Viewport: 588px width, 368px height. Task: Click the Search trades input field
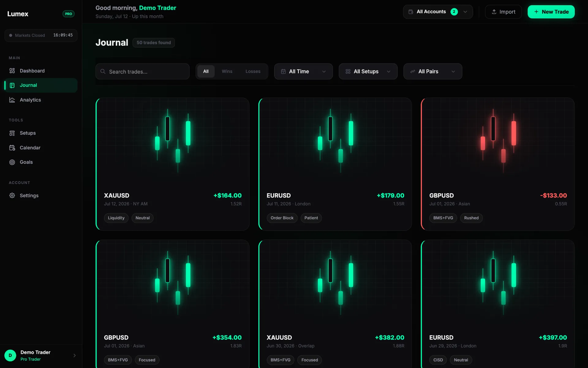click(x=142, y=71)
